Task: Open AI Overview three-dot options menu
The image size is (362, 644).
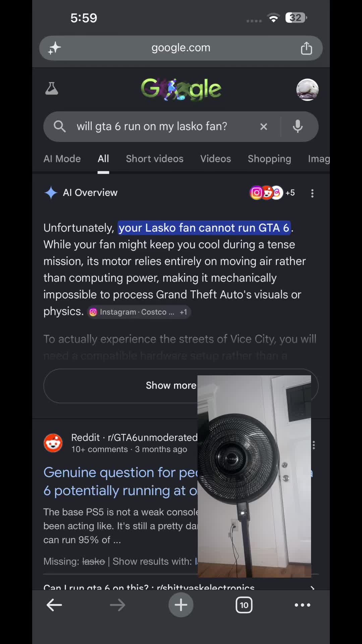Action: [312, 193]
